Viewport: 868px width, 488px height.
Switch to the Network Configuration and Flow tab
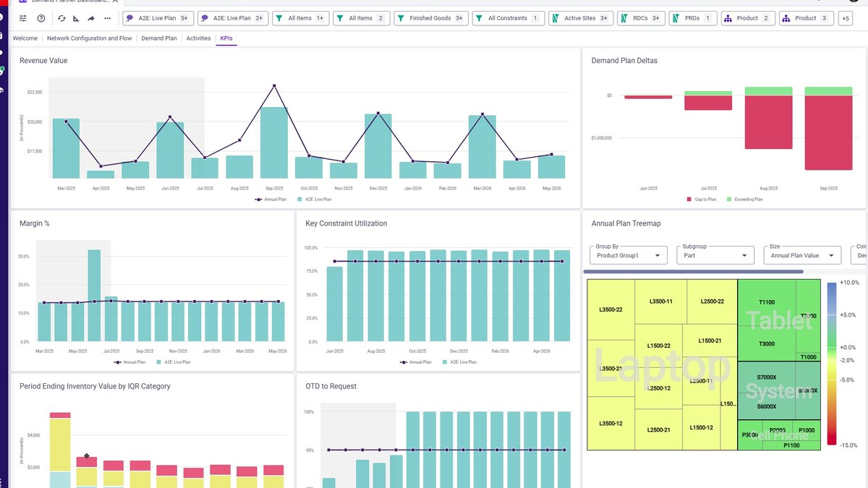tap(90, 38)
